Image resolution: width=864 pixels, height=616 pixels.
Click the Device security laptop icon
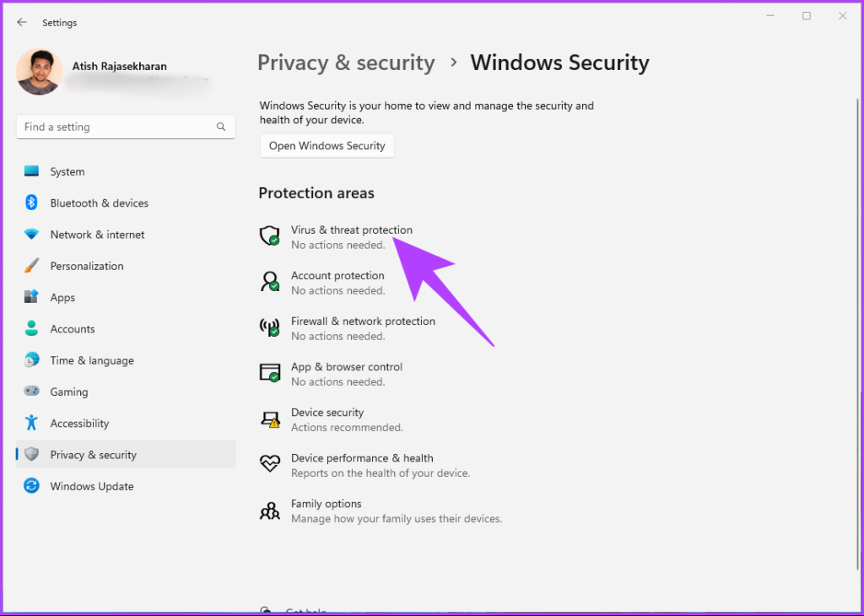click(x=269, y=419)
